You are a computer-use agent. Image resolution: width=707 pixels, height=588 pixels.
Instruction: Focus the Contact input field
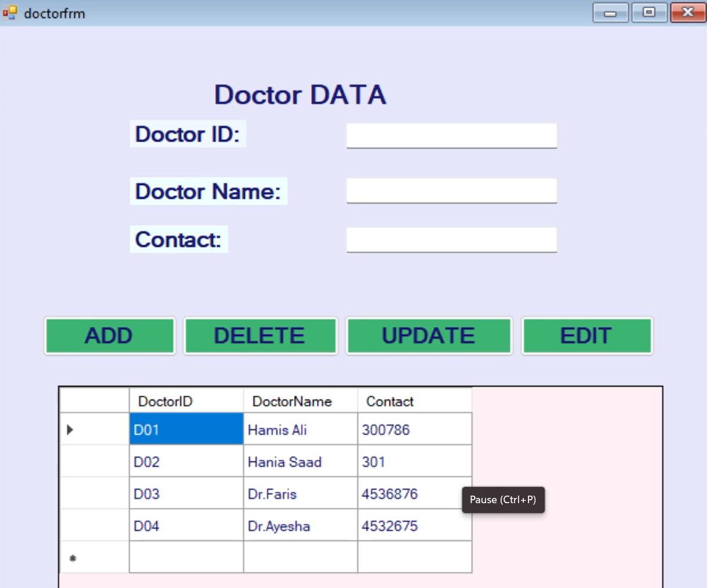click(452, 239)
